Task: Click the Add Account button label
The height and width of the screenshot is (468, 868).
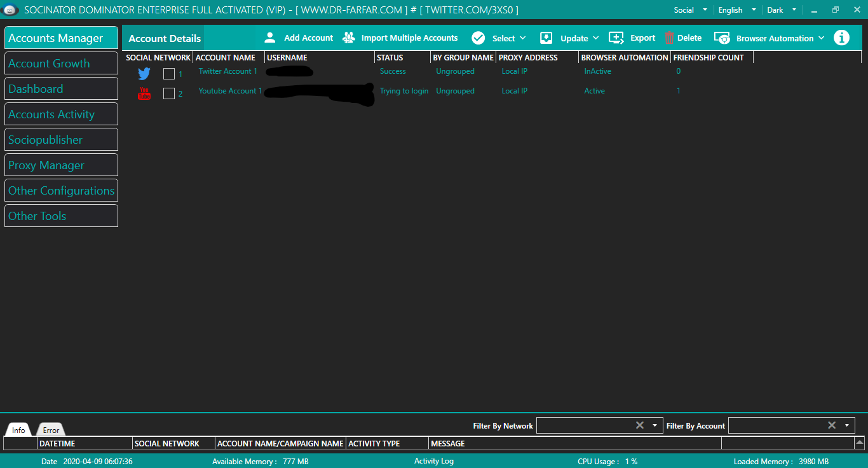Action: (x=308, y=38)
